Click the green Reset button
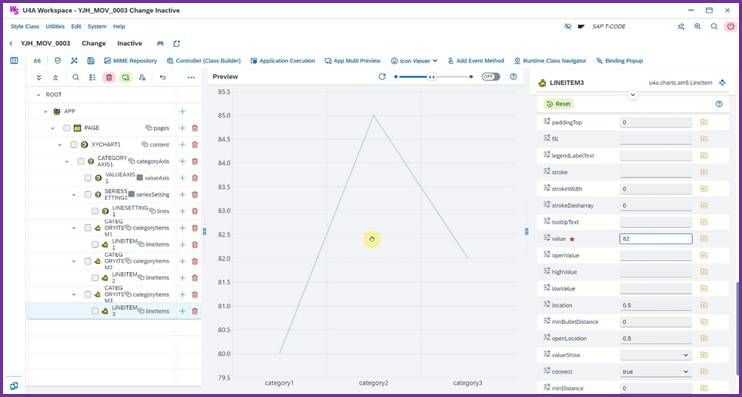This screenshot has height=397, width=742. point(558,104)
